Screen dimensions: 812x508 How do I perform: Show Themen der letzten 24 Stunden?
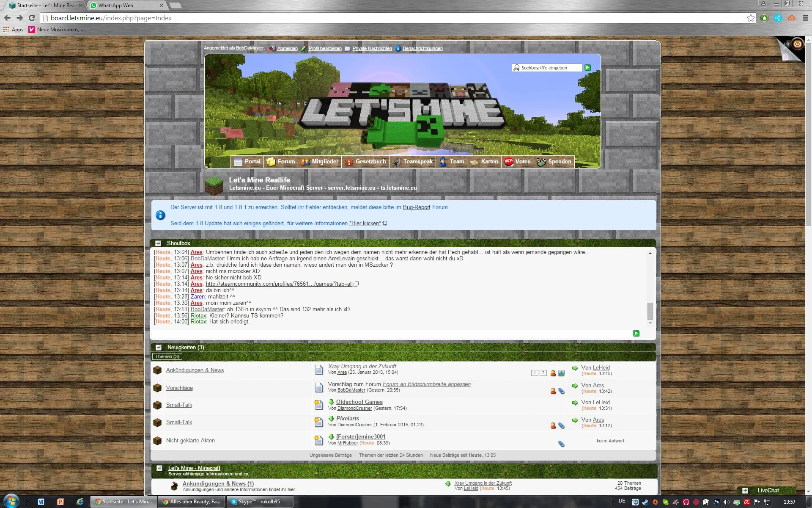tap(391, 456)
